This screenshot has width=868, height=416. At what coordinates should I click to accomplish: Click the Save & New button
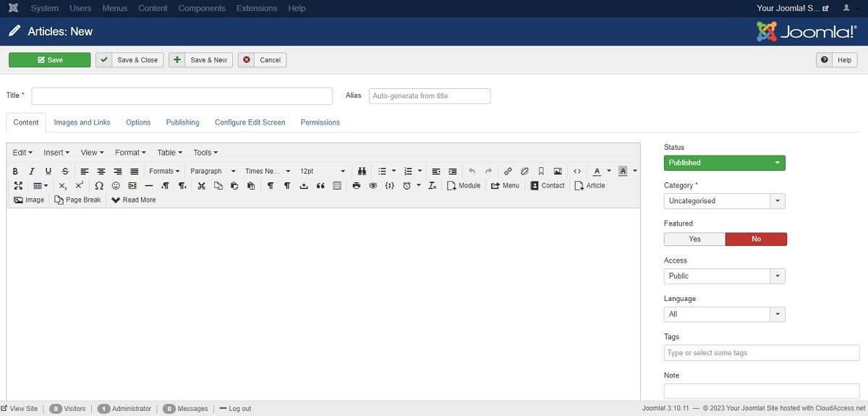pyautogui.click(x=200, y=60)
